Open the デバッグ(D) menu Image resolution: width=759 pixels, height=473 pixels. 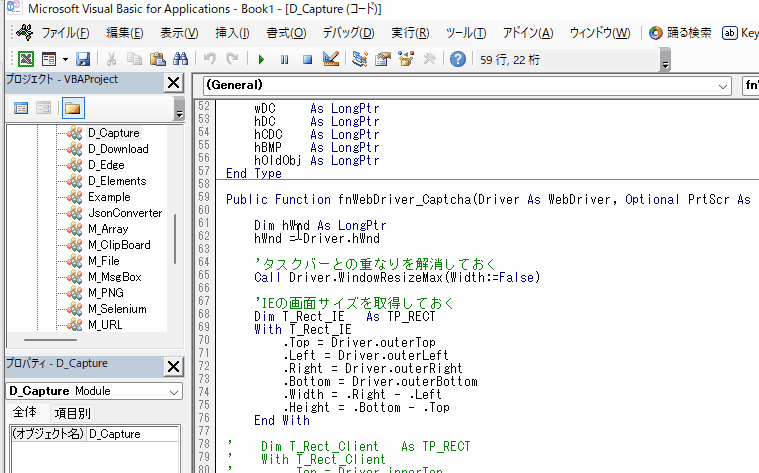coord(349,33)
